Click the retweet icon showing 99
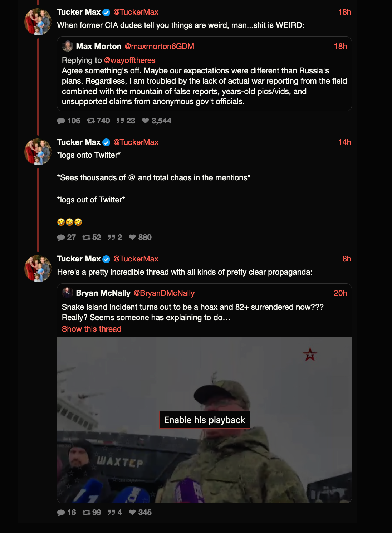Screen dimensions: 392x533 [x=86, y=513]
